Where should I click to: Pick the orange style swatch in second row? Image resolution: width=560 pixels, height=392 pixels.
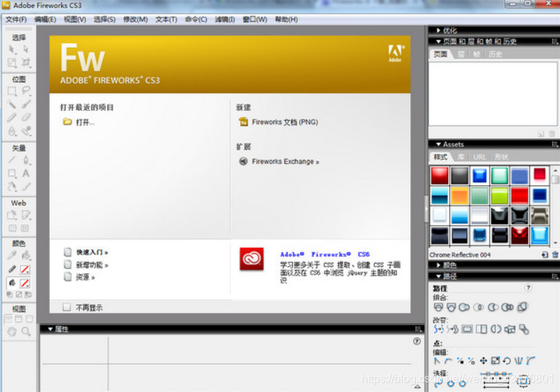tap(459, 195)
